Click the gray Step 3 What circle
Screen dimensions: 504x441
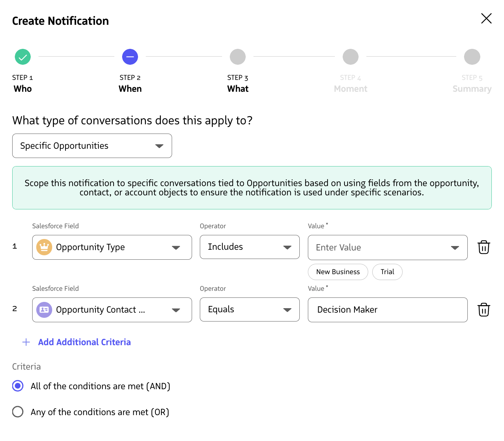coord(238,57)
